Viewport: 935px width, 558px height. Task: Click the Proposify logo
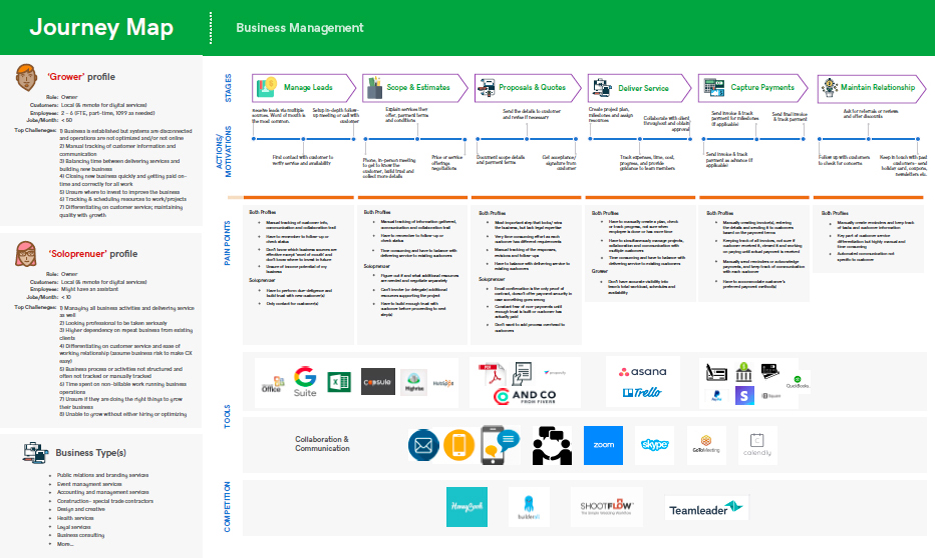point(555,373)
